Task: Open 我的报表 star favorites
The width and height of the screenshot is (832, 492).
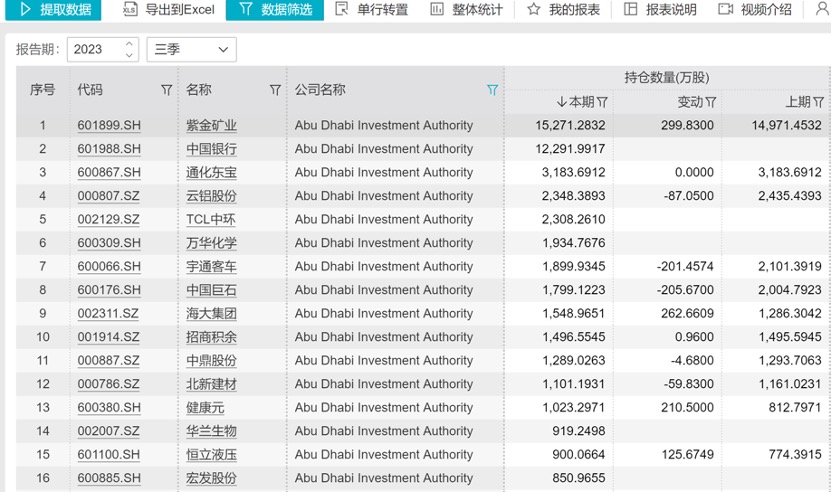Action: pyautogui.click(x=563, y=10)
